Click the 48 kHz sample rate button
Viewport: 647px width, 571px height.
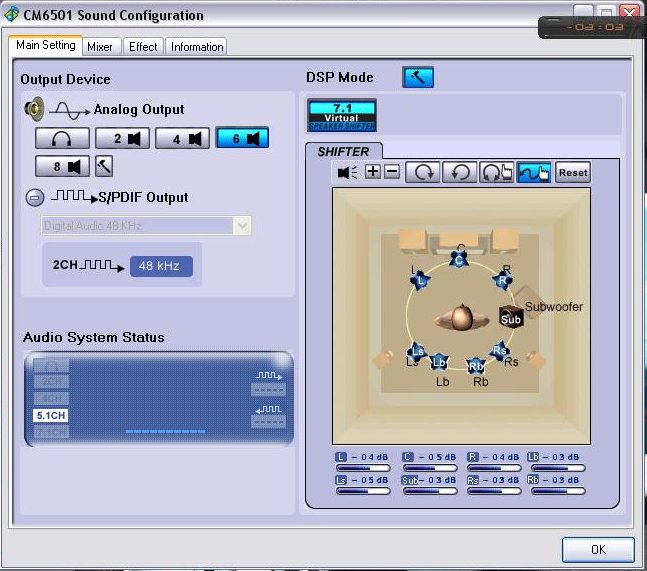click(x=161, y=266)
